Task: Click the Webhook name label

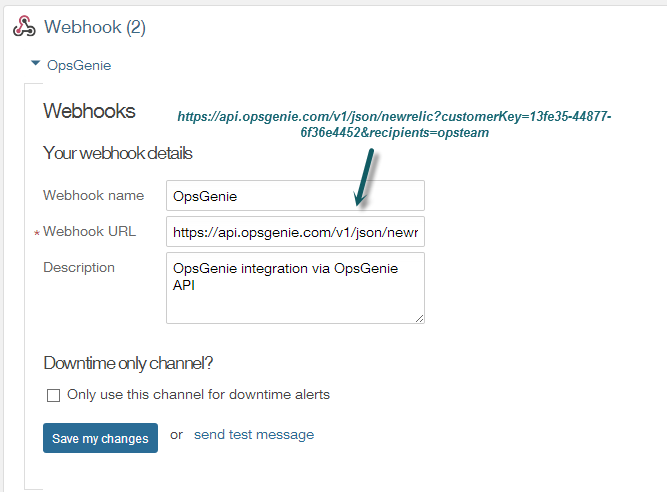Action: 94,195
